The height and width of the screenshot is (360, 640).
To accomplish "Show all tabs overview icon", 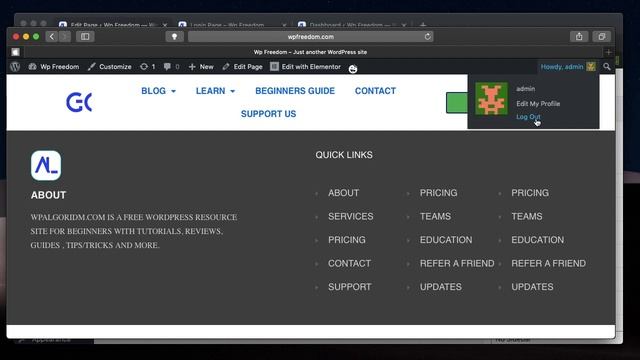I will pos(602,37).
